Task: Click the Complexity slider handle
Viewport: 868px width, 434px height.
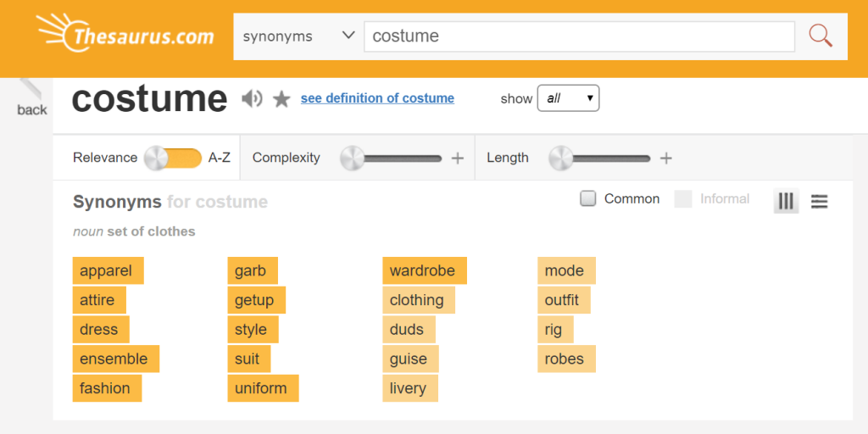Action: coord(352,158)
